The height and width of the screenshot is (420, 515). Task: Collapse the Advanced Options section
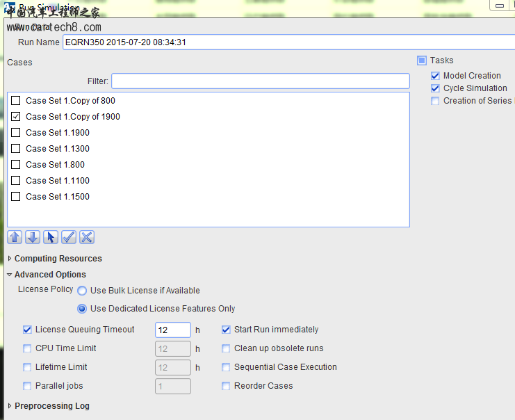pos(10,275)
